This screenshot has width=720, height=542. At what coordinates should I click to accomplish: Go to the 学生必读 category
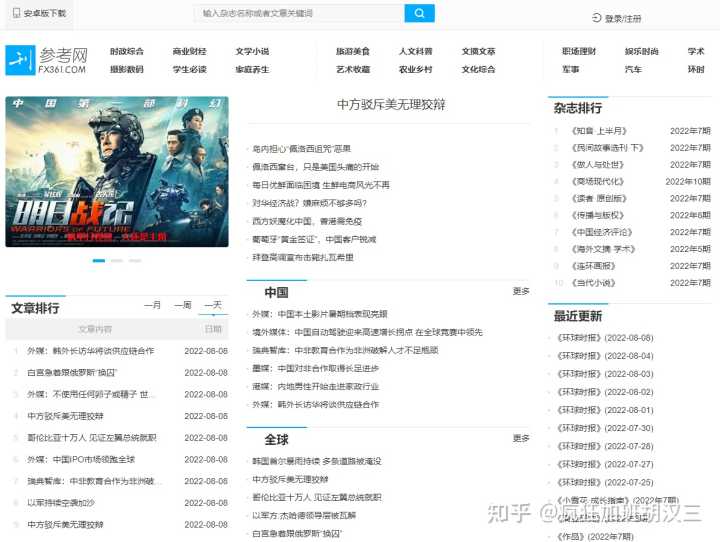(189, 69)
